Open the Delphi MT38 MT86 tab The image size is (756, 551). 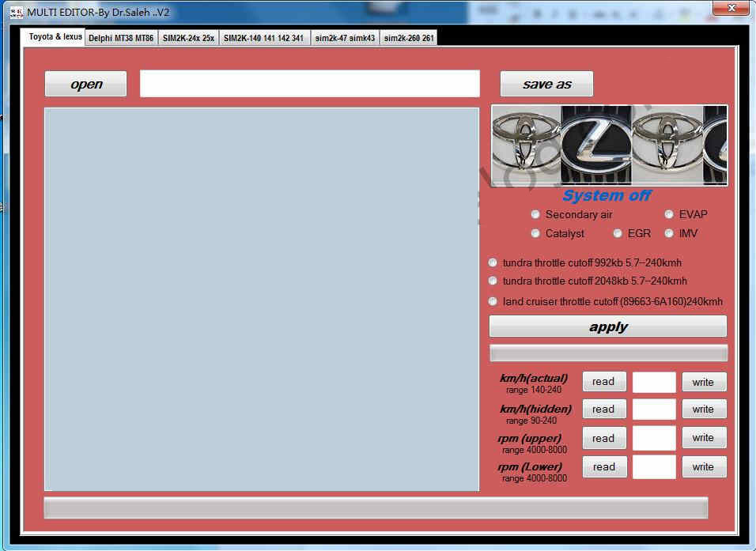pyautogui.click(x=121, y=38)
